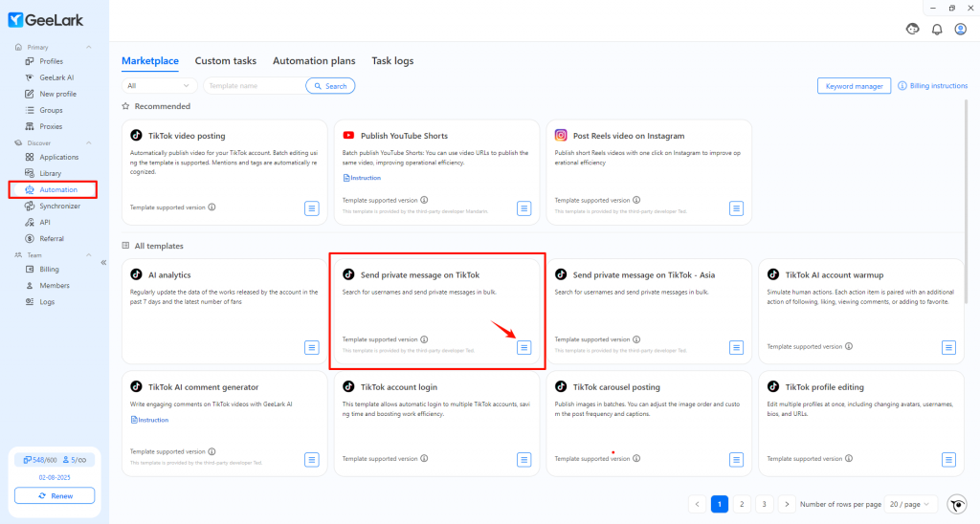980x524 pixels.
Task: Click the Search button
Action: coord(330,86)
